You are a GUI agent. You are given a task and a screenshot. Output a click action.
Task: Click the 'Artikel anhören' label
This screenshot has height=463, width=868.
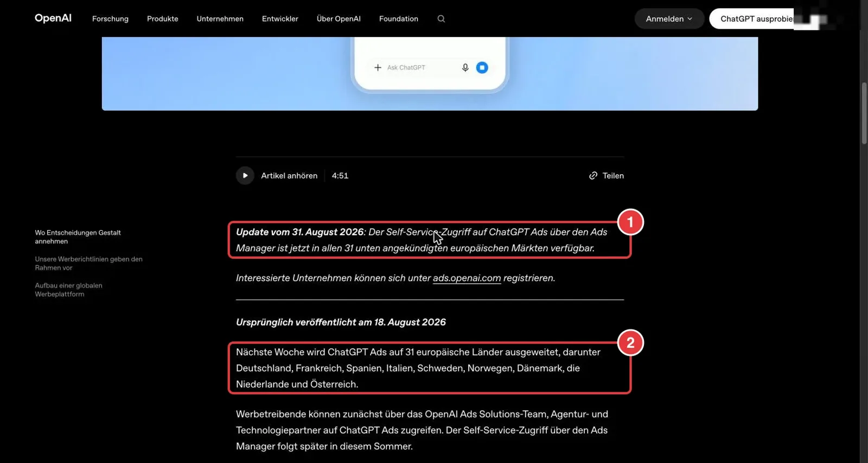(289, 175)
